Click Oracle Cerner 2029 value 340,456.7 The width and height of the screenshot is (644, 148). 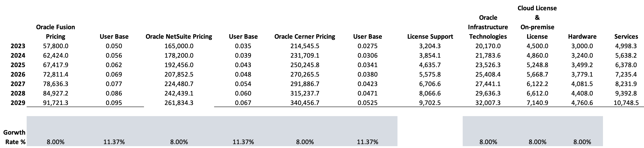point(305,103)
